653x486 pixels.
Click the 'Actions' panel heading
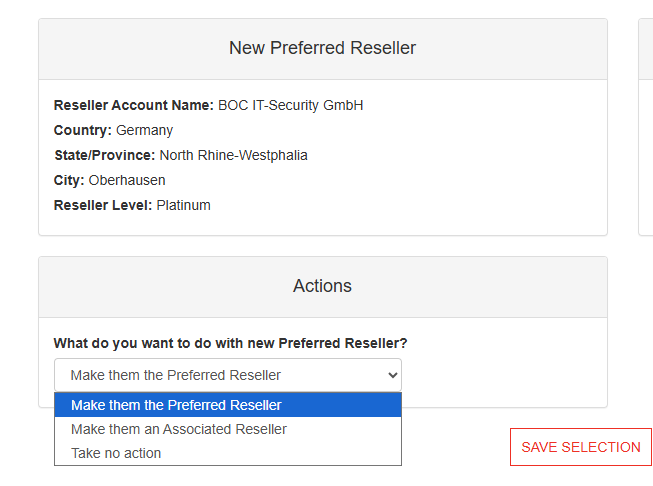322,286
